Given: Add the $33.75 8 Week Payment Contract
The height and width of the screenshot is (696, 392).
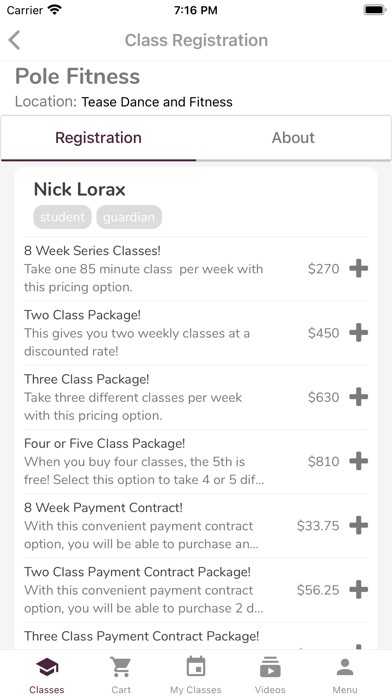Looking at the screenshot, I should pos(358,526).
